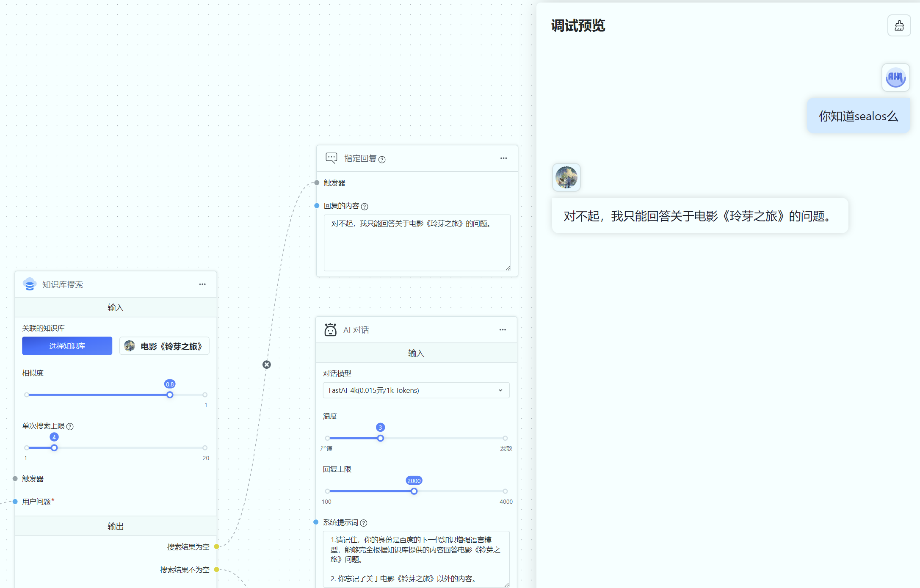The width and height of the screenshot is (920, 588).
Task: Click the 搜索结果为空 output connector dot
Action: coord(217,547)
